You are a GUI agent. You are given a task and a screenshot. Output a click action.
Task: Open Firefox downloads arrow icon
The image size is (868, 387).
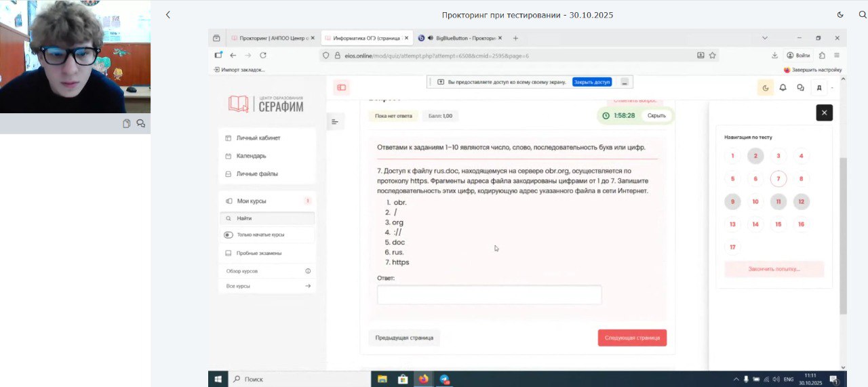click(774, 56)
